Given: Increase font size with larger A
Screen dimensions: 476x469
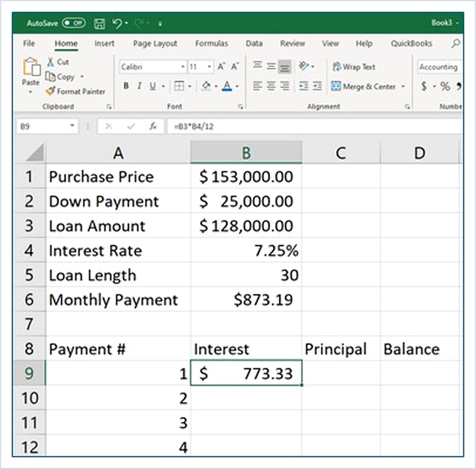Looking at the screenshot, I should coord(222,66).
